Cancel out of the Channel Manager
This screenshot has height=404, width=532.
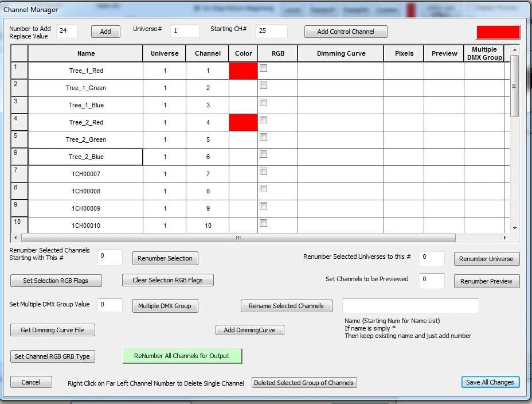(x=31, y=382)
